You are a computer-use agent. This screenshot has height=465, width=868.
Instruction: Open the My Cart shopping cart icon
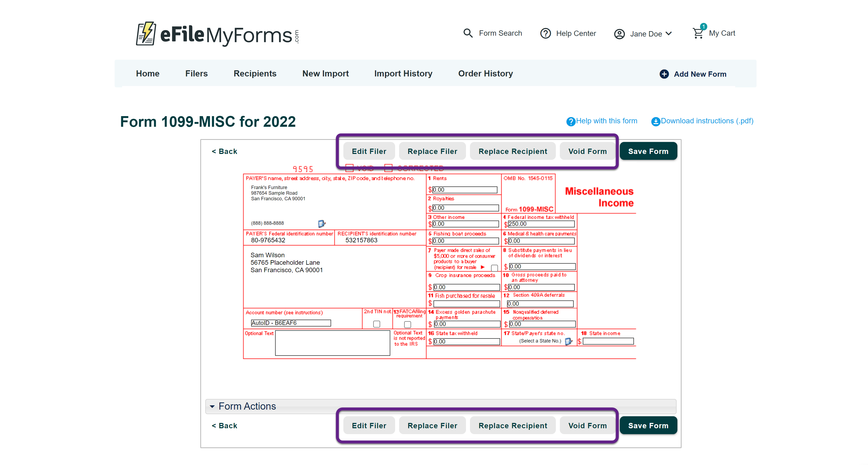698,33
